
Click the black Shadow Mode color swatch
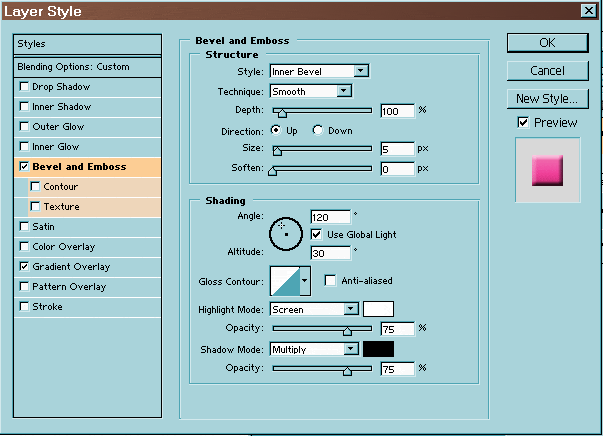tap(378, 349)
